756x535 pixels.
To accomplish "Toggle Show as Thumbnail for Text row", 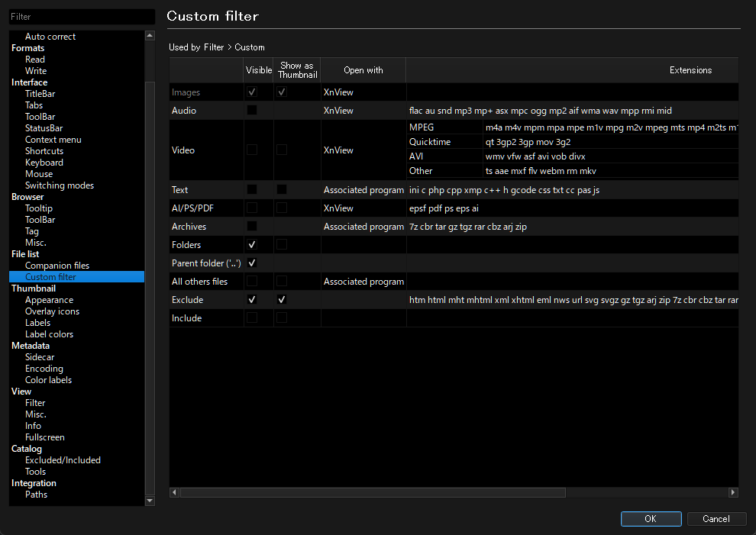I will [x=282, y=190].
